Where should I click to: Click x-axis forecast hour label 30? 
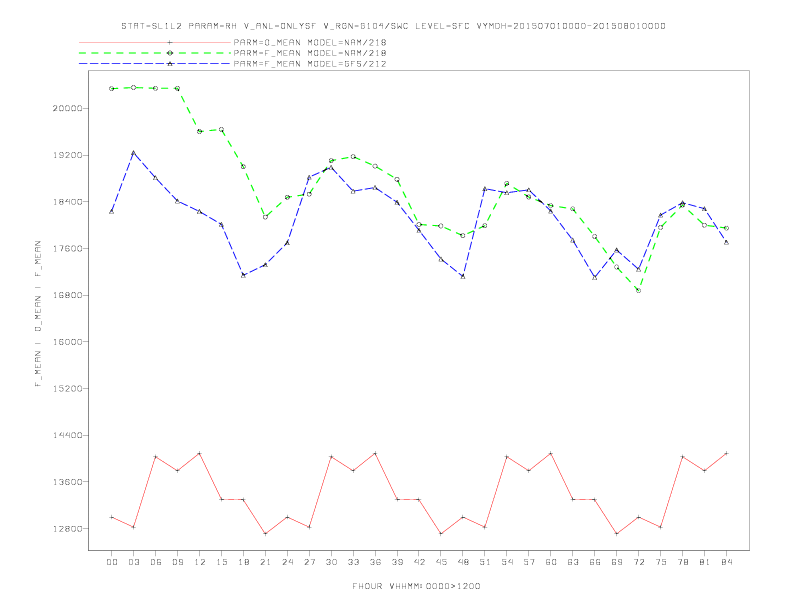point(331,562)
